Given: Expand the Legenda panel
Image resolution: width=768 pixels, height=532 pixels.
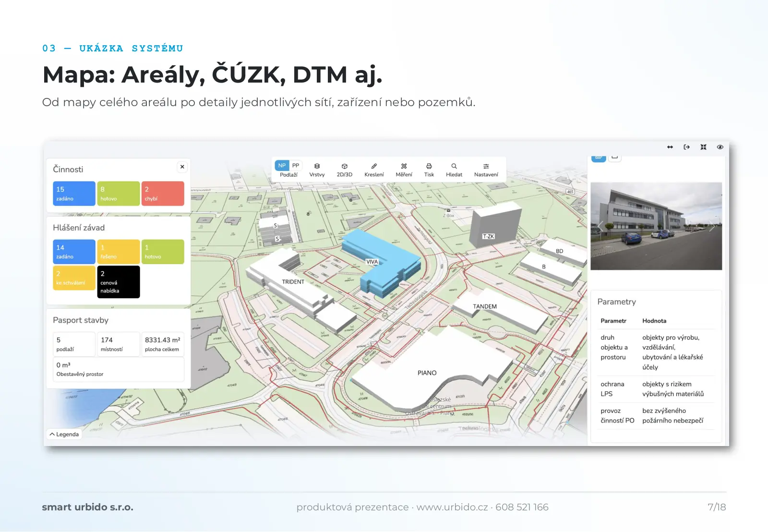Looking at the screenshot, I should click(x=64, y=434).
